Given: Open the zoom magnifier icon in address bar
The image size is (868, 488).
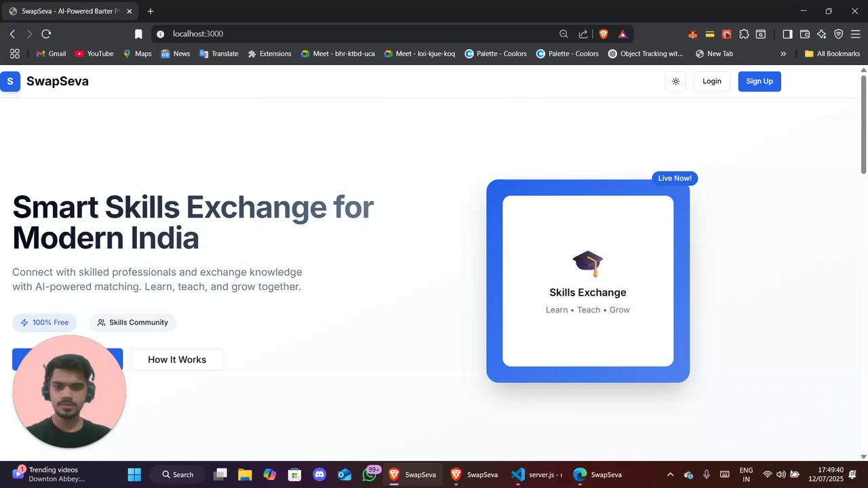Looking at the screenshot, I should click(x=564, y=34).
